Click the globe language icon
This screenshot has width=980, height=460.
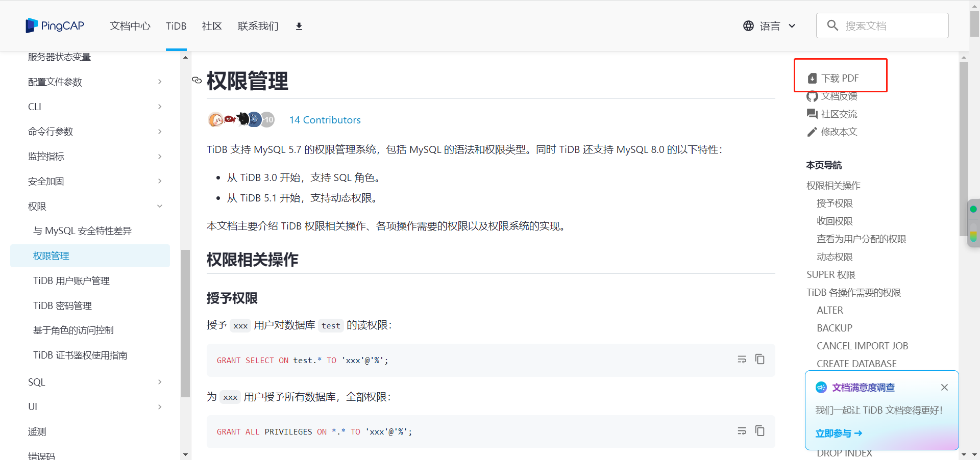coord(748,26)
